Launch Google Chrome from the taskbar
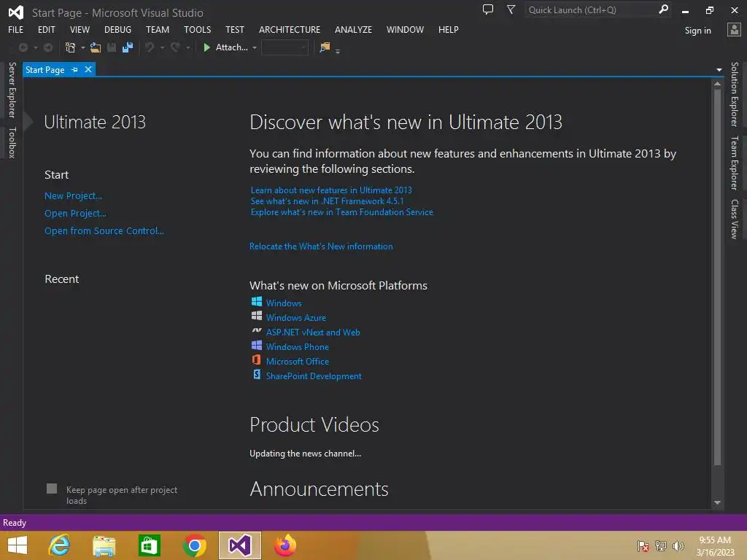747x560 pixels. (x=194, y=545)
